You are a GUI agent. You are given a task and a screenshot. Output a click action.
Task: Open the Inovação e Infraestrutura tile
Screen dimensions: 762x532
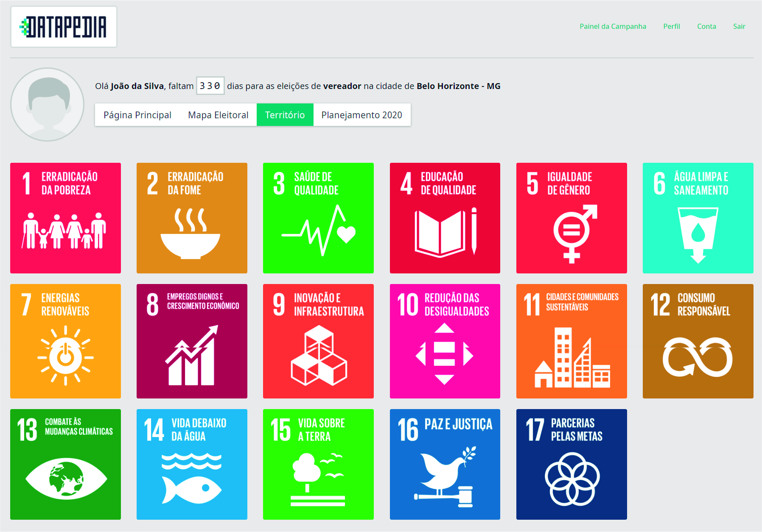tap(318, 341)
